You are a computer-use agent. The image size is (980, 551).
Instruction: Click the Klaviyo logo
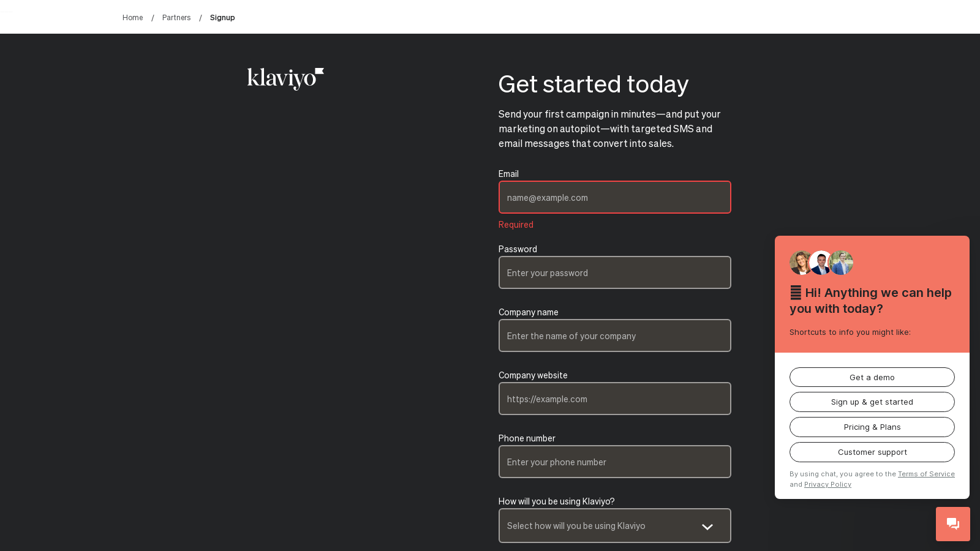pyautogui.click(x=285, y=79)
